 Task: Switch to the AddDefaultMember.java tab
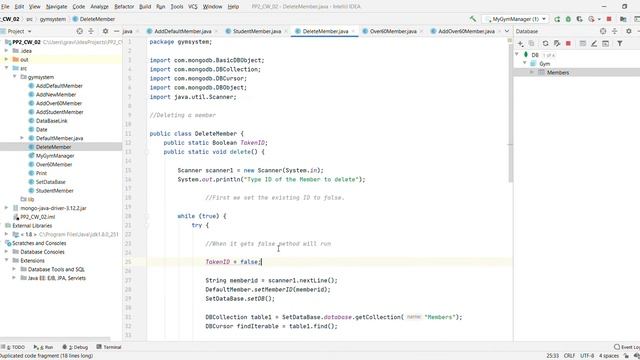(x=182, y=31)
